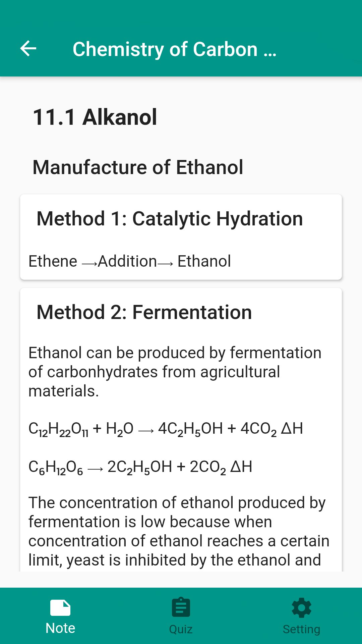Open the Setting gear icon
Image resolution: width=362 pixels, height=644 pixels.
coord(301,607)
